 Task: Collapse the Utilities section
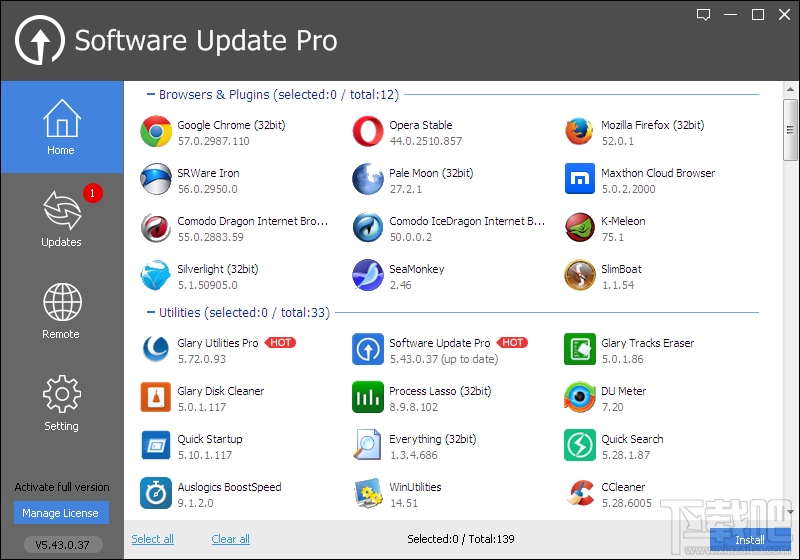pyautogui.click(x=151, y=312)
